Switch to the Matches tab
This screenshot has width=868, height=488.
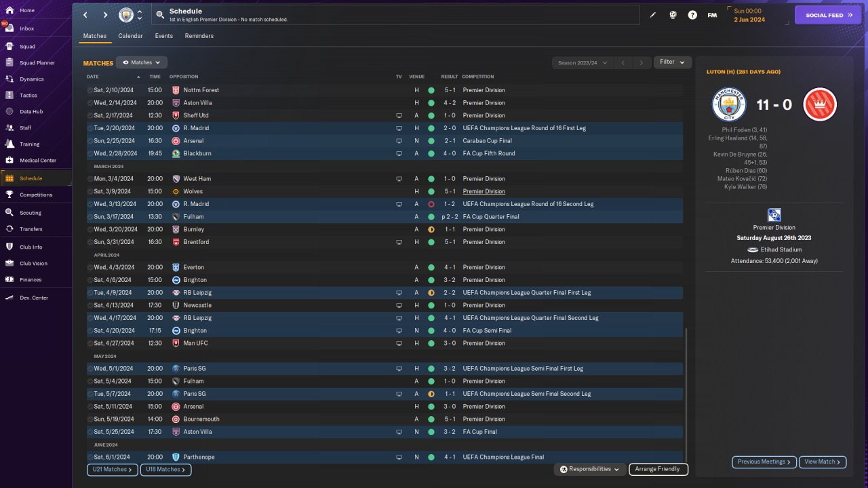pyautogui.click(x=95, y=36)
